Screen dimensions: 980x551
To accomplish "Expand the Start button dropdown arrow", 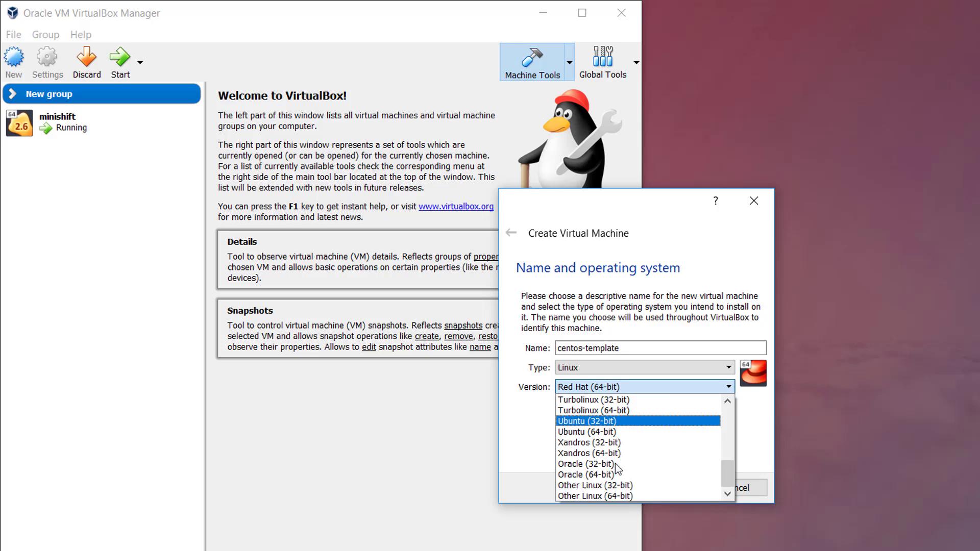I will [140, 62].
